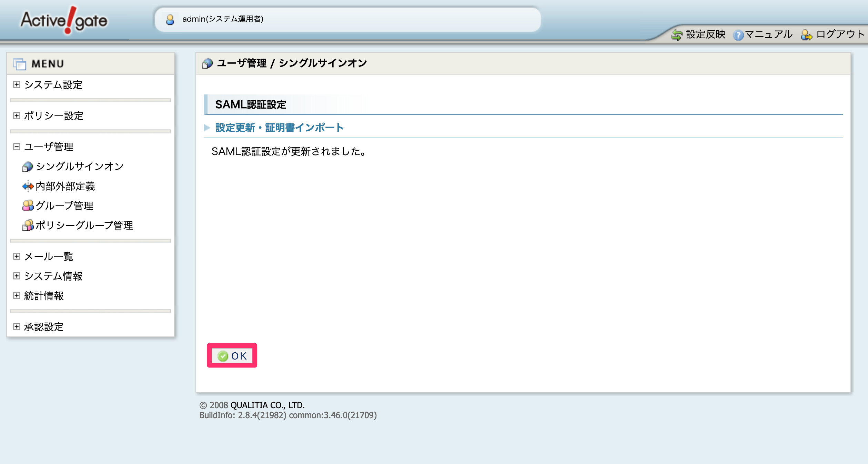Open the 承認設定 menu item
Image resolution: width=868 pixels, height=464 pixels.
[44, 327]
